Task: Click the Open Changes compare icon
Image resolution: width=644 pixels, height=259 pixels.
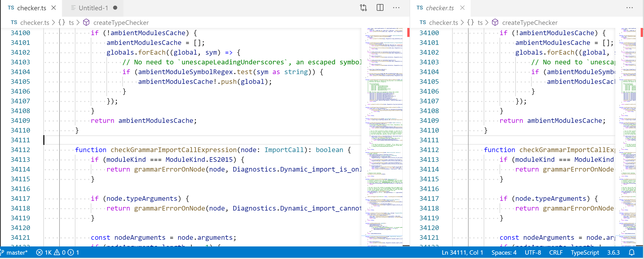Action: click(x=363, y=8)
